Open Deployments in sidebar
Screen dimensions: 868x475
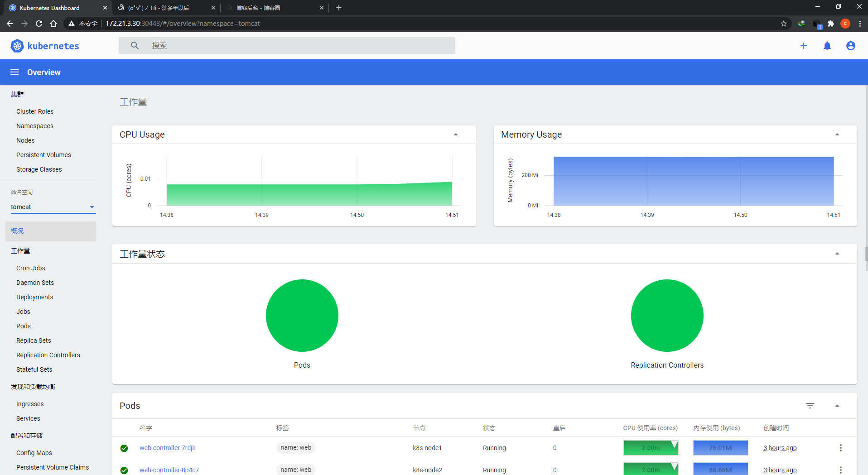[35, 297]
